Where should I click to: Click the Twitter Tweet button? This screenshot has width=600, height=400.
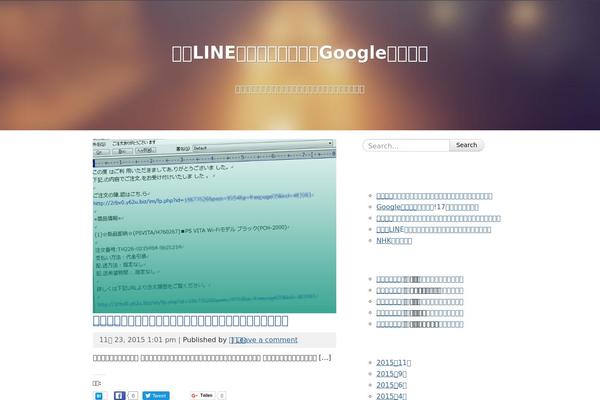[156, 395]
